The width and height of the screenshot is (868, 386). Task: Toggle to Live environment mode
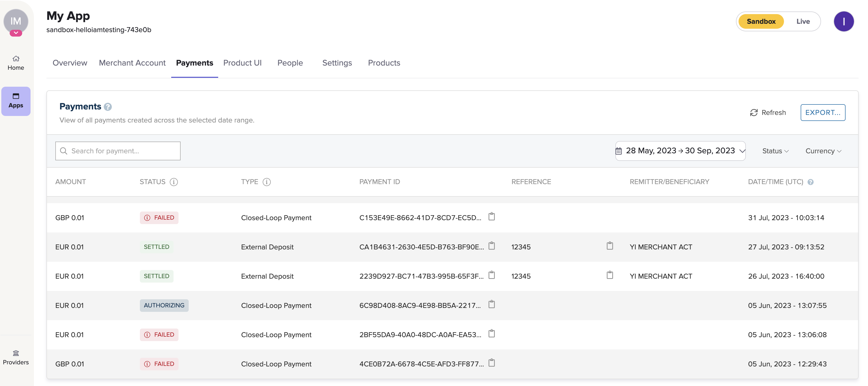(x=803, y=20)
